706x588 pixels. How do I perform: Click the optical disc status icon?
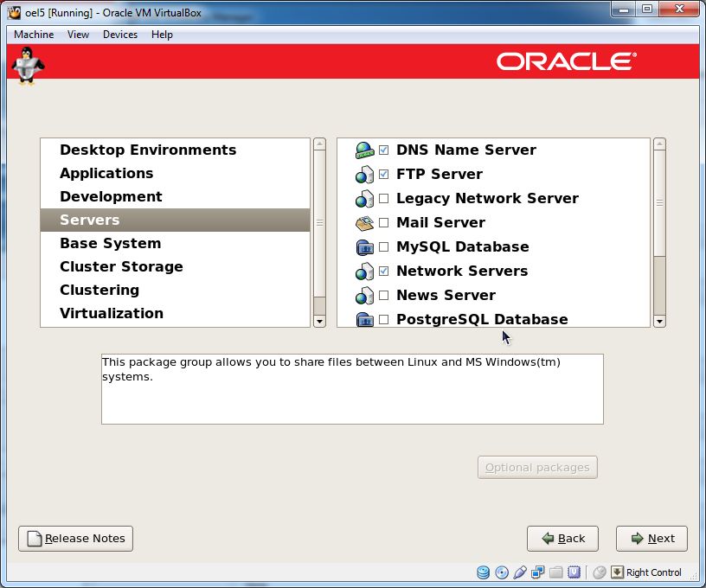[502, 572]
